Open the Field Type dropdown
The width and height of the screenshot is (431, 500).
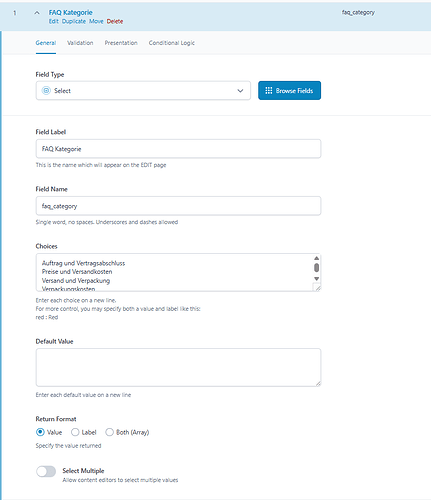(143, 91)
